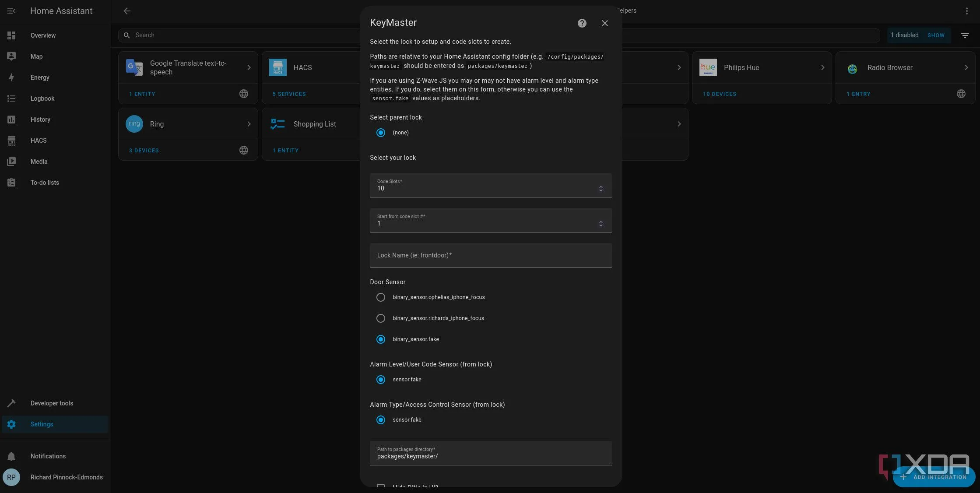Show the 1 disabled integration

coord(936,35)
